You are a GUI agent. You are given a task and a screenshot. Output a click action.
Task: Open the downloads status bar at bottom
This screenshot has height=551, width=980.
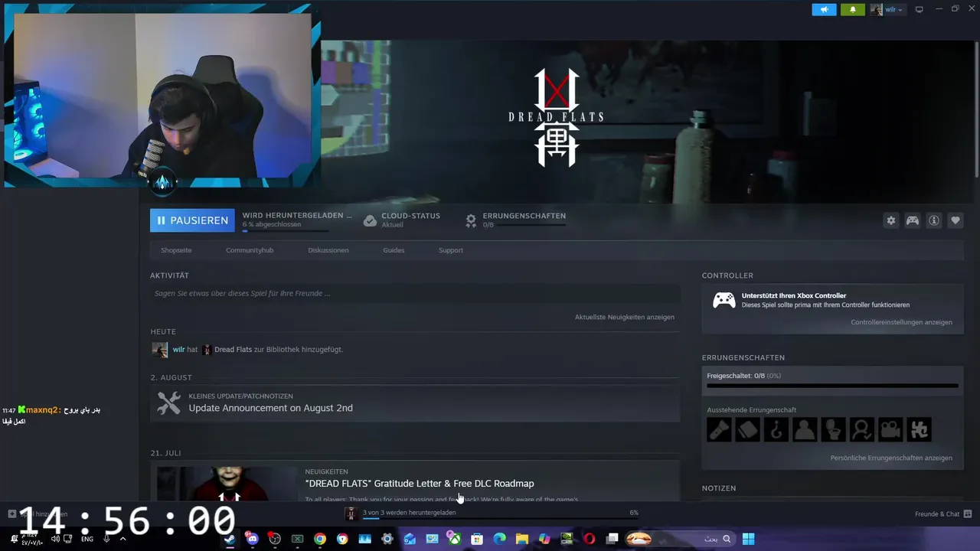[x=491, y=514]
